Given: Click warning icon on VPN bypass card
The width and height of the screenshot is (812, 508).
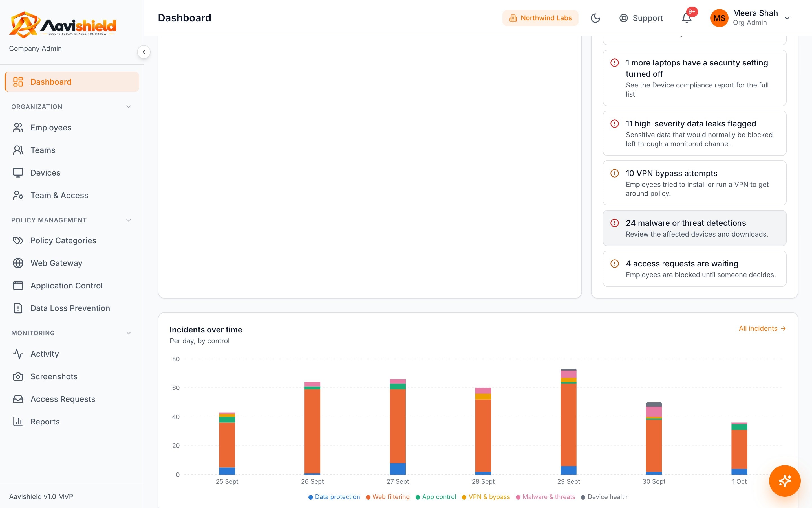Looking at the screenshot, I should coord(614,173).
